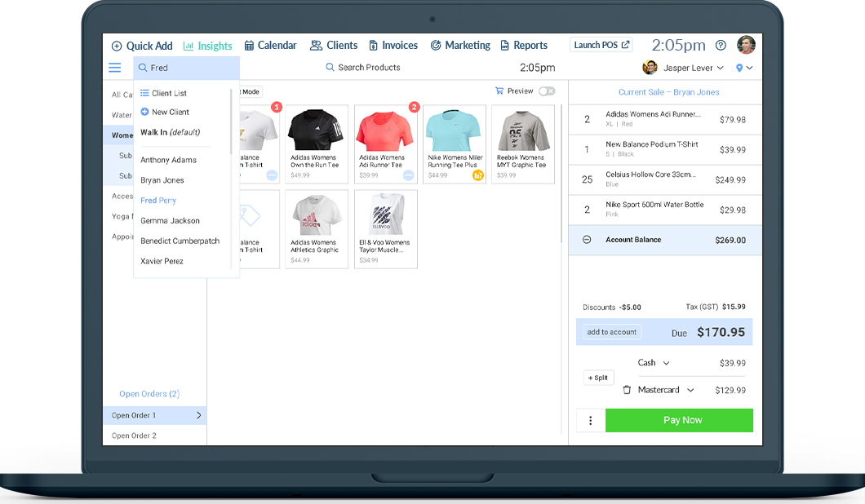The height and width of the screenshot is (504, 865).
Task: Select the Adidas Womens Athletics Graphic tee
Action: pos(317,229)
